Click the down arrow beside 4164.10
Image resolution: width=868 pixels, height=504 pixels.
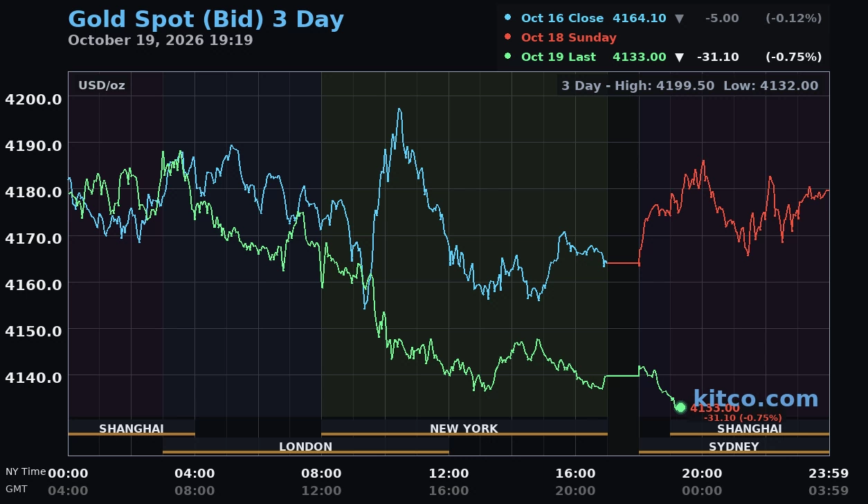pyautogui.click(x=679, y=19)
